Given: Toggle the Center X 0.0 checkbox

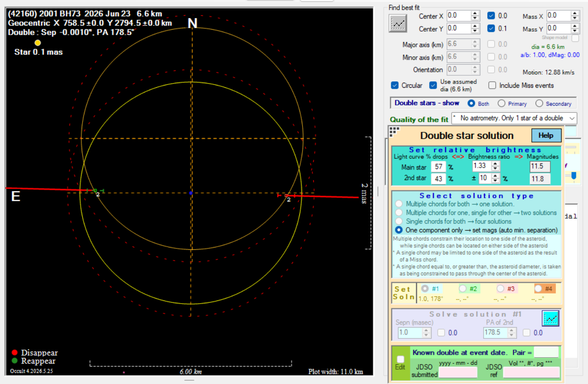Looking at the screenshot, I should click(491, 15).
